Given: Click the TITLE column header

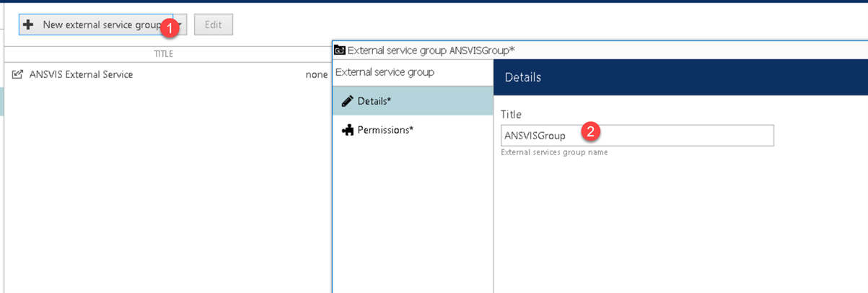Looking at the screenshot, I should click(x=164, y=54).
